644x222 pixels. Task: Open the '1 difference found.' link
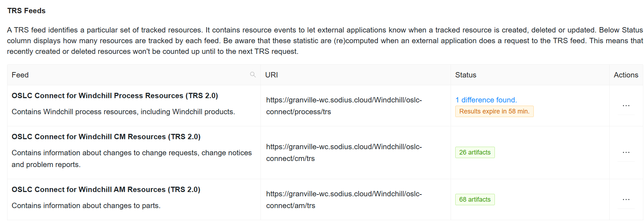(486, 100)
